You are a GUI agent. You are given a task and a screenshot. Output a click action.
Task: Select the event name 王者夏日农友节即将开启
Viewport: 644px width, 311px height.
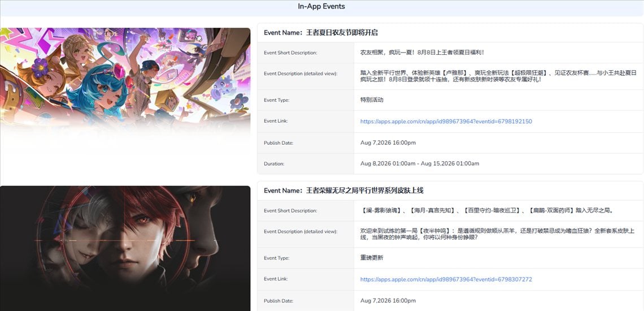[x=342, y=32]
